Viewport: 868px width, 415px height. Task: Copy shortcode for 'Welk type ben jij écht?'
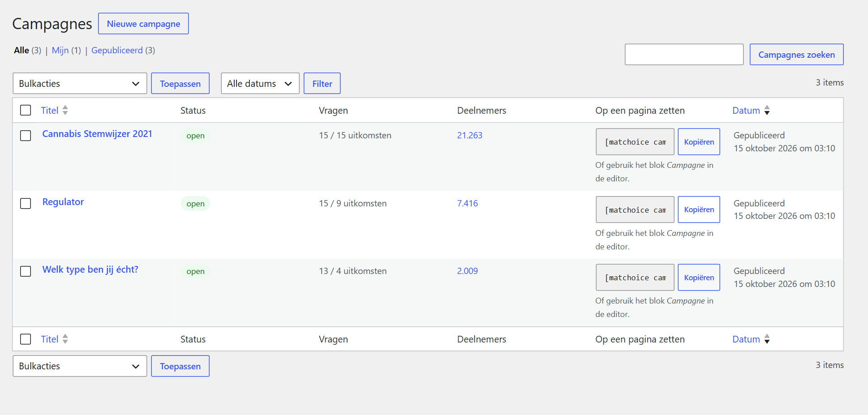pyautogui.click(x=699, y=278)
